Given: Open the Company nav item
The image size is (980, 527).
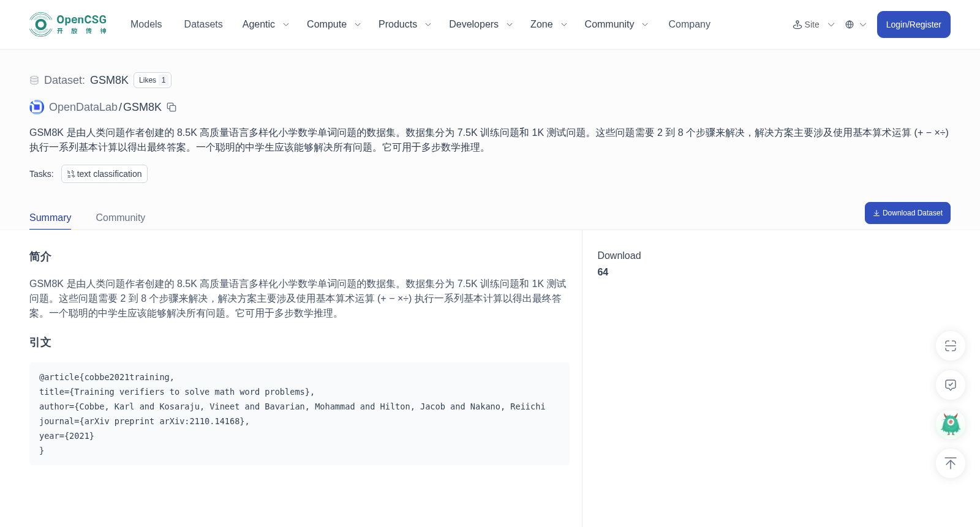Looking at the screenshot, I should [689, 24].
